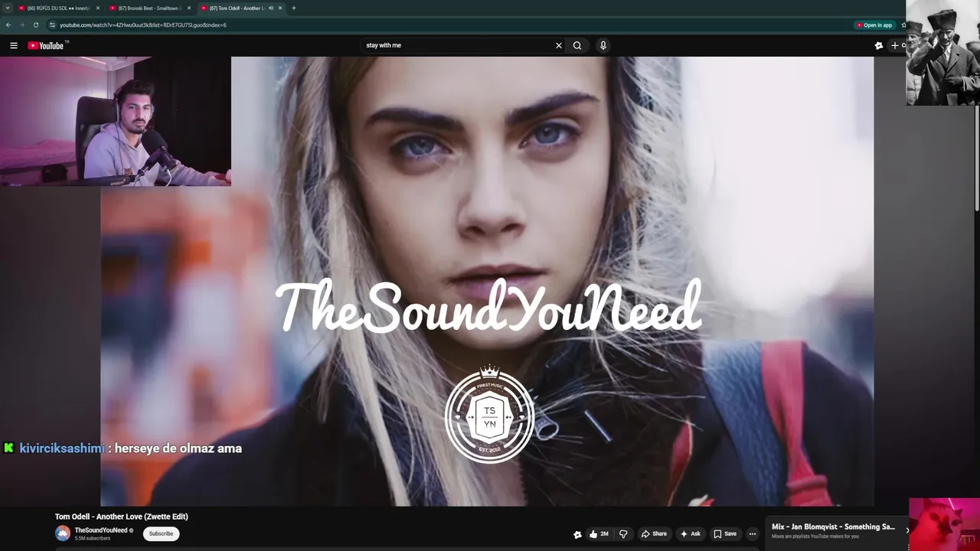Image resolution: width=980 pixels, height=551 pixels.
Task: Clear the search text with the X
Action: pos(559,45)
